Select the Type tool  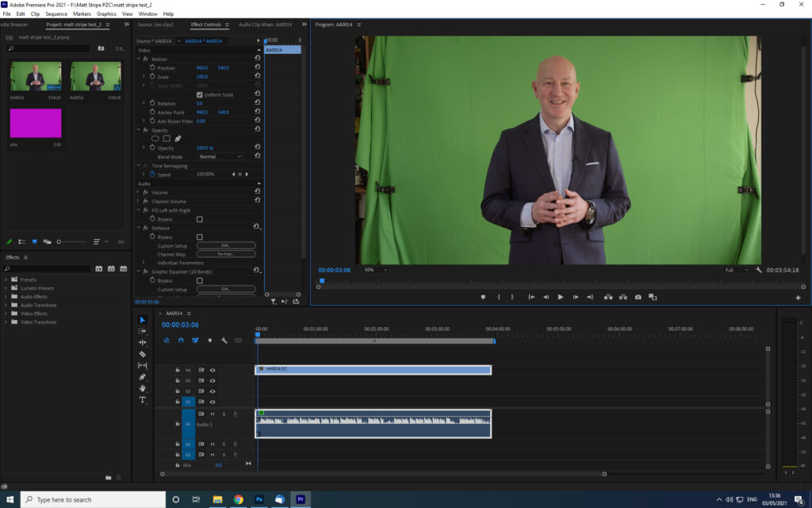pos(143,400)
